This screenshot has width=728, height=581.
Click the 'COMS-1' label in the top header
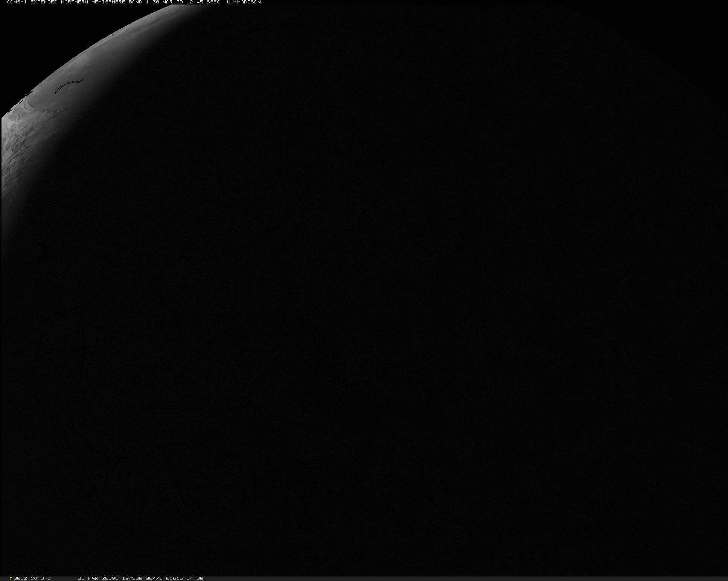click(x=17, y=2)
